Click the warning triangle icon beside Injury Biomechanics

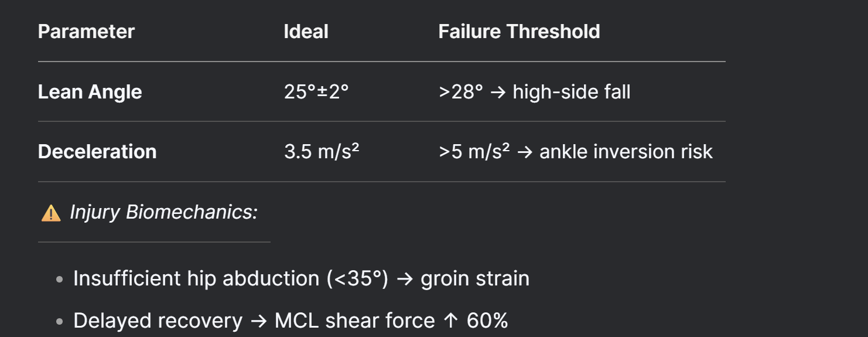[51, 213]
